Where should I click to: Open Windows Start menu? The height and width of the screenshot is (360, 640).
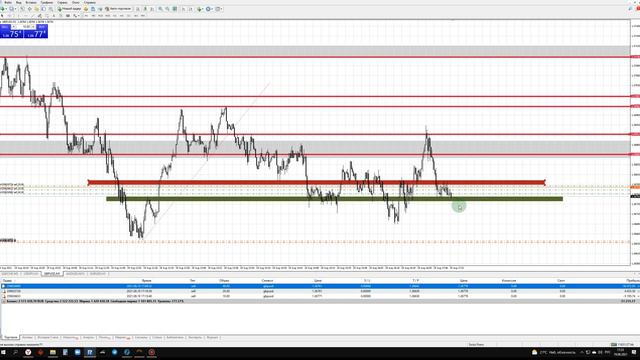click(x=4, y=352)
